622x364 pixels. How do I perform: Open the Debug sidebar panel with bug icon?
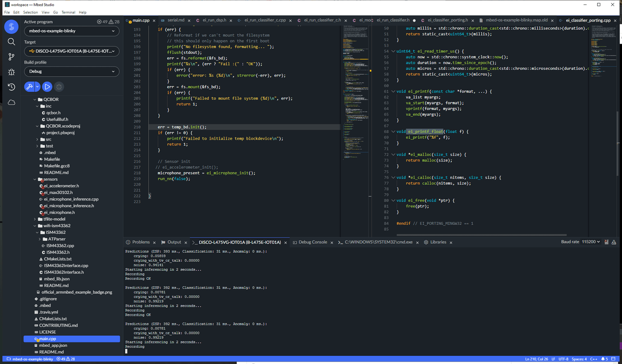coord(11,72)
